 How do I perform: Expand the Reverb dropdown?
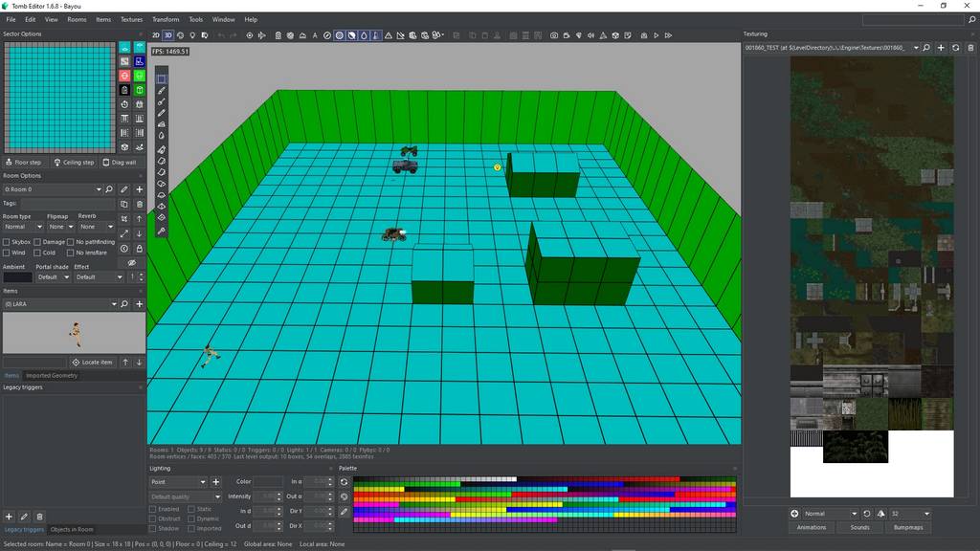(x=96, y=227)
